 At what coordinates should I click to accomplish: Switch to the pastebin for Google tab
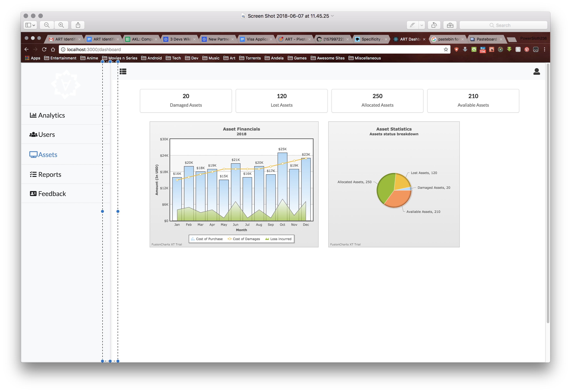pyautogui.click(x=448, y=39)
